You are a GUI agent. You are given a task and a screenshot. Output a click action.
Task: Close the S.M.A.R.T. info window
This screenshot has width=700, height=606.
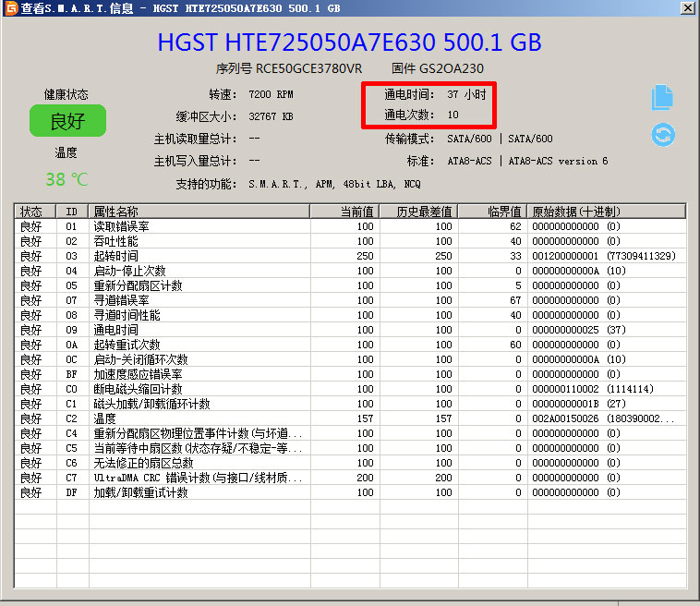(x=687, y=7)
